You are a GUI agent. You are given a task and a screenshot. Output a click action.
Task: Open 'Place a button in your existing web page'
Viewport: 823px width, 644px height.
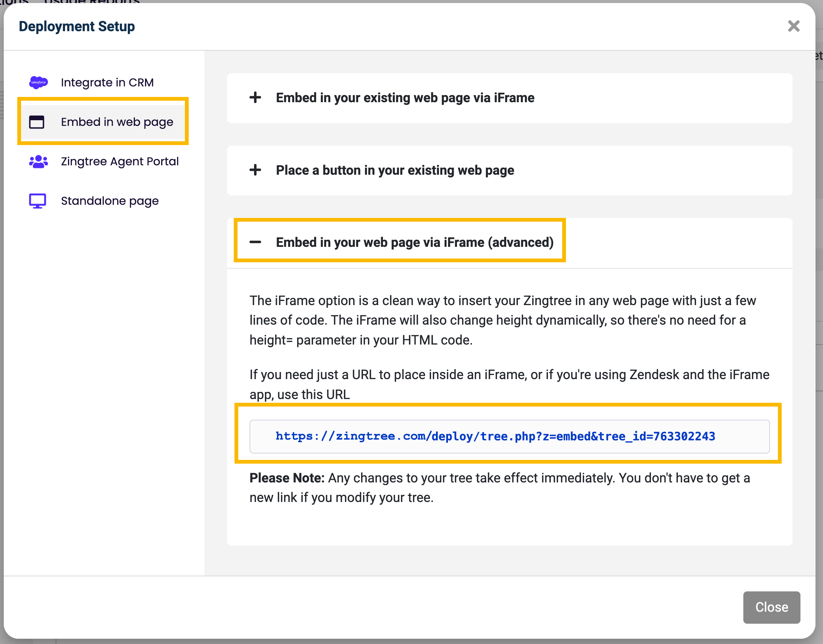click(x=509, y=171)
